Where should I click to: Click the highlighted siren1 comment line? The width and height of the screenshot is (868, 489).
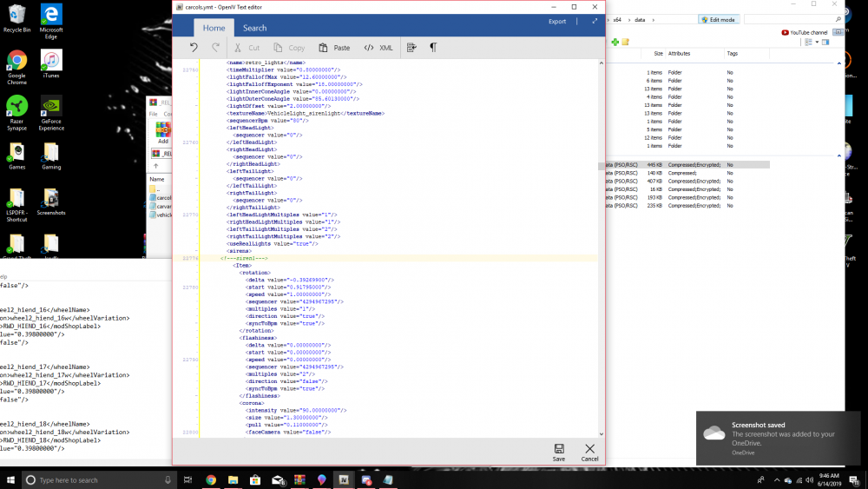244,259
